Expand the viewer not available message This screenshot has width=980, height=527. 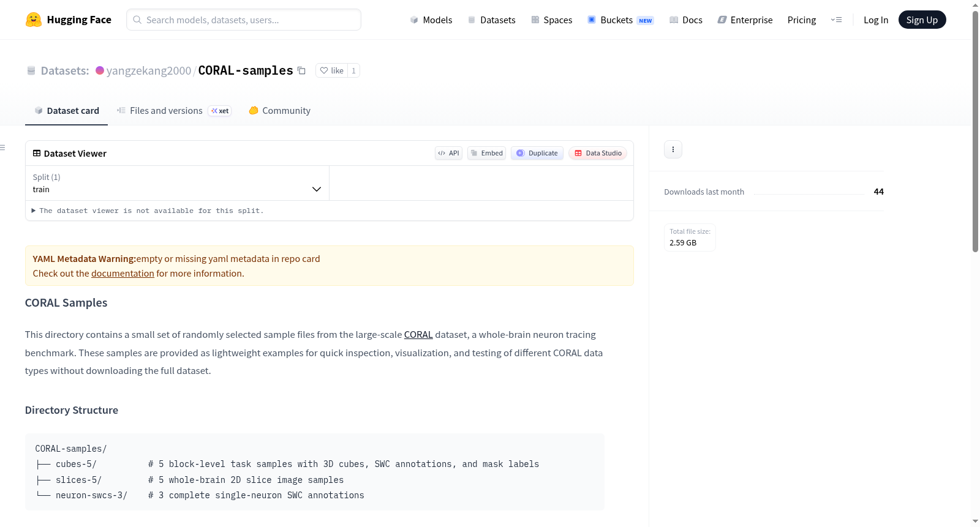(x=148, y=211)
